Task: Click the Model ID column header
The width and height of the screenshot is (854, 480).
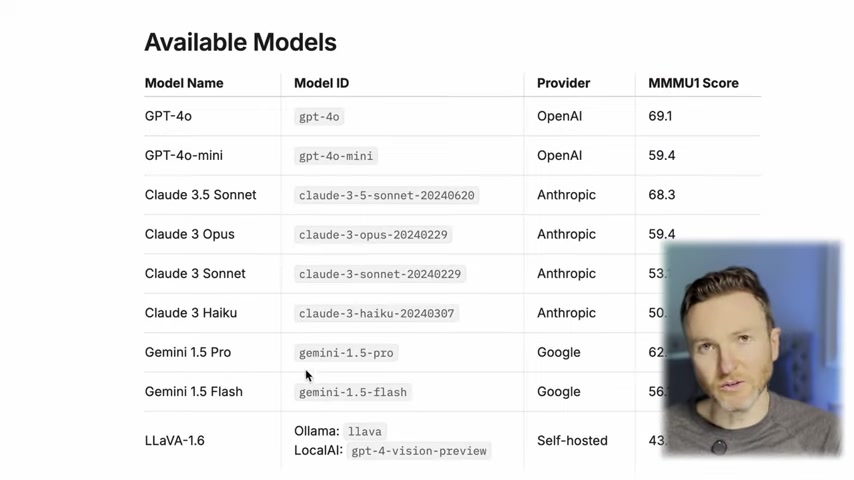Action: 321,83
